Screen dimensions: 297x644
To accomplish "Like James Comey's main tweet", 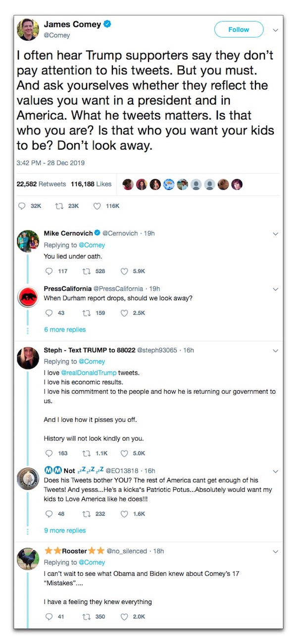I will point(97,206).
